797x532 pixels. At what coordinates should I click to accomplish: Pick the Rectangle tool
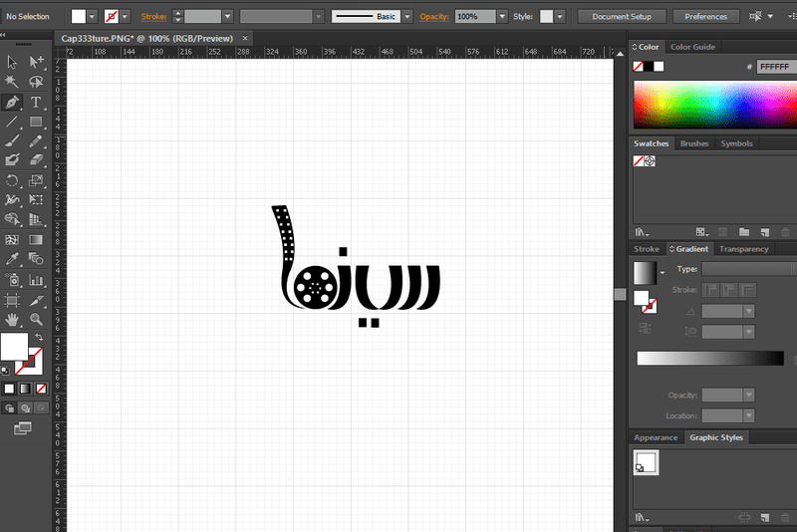(36, 122)
